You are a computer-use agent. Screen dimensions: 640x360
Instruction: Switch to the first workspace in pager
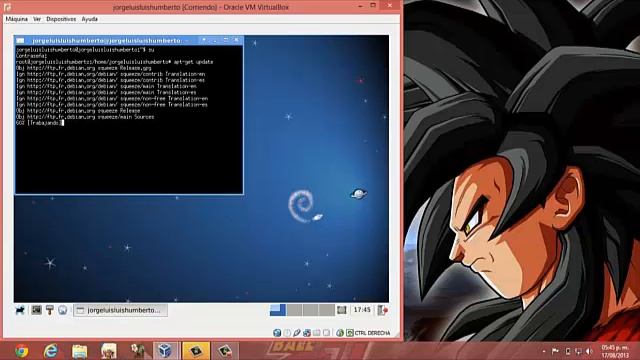[x=278, y=310]
